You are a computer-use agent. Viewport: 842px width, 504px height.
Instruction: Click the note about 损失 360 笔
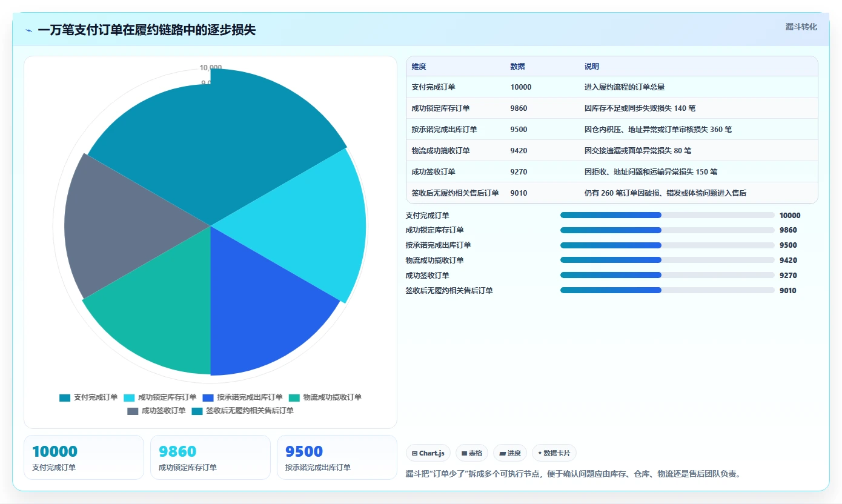(x=658, y=130)
